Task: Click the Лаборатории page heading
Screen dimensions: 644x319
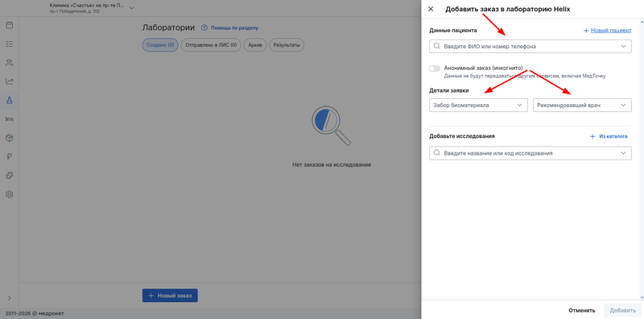Action: (168, 27)
